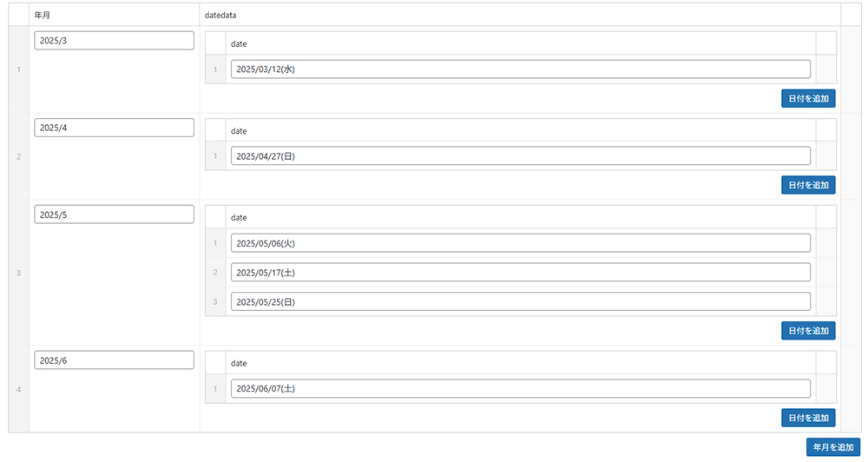Click the 年月 column header

42,15
